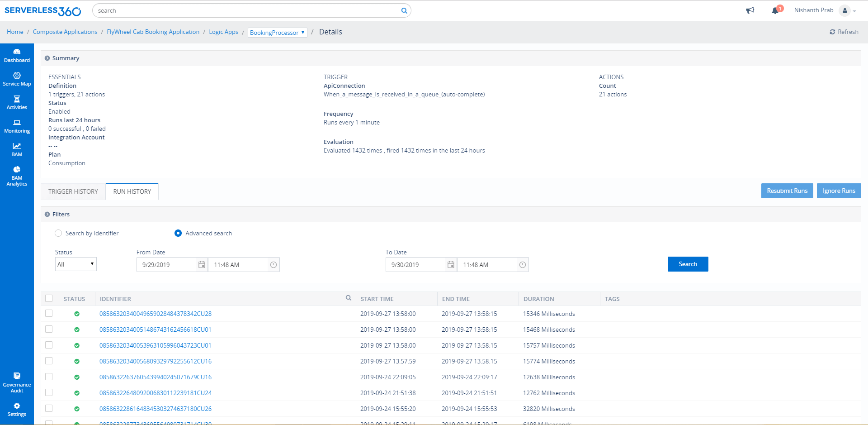Screen dimensions: 868x425
Task: Click success status icon of run ending CU24
Action: click(77, 393)
